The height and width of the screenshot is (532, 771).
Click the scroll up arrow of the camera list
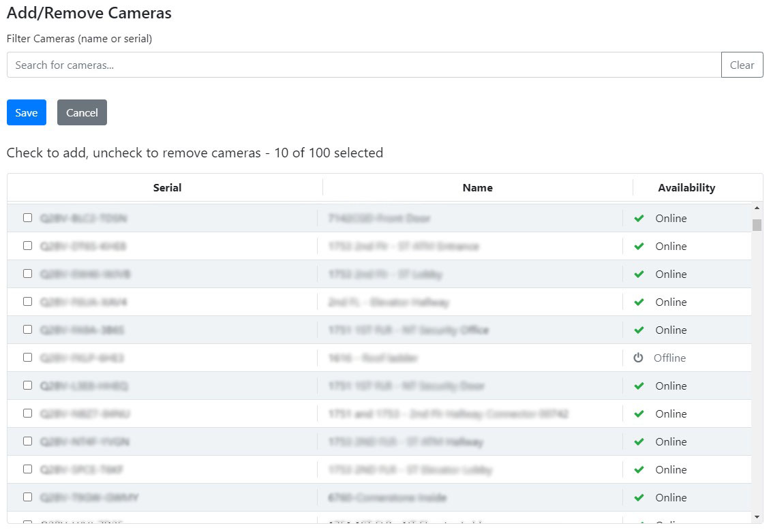(x=757, y=208)
